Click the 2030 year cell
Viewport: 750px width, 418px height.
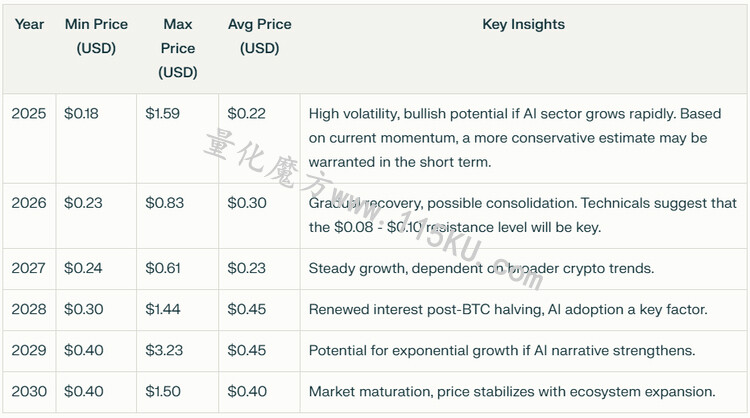(29, 392)
